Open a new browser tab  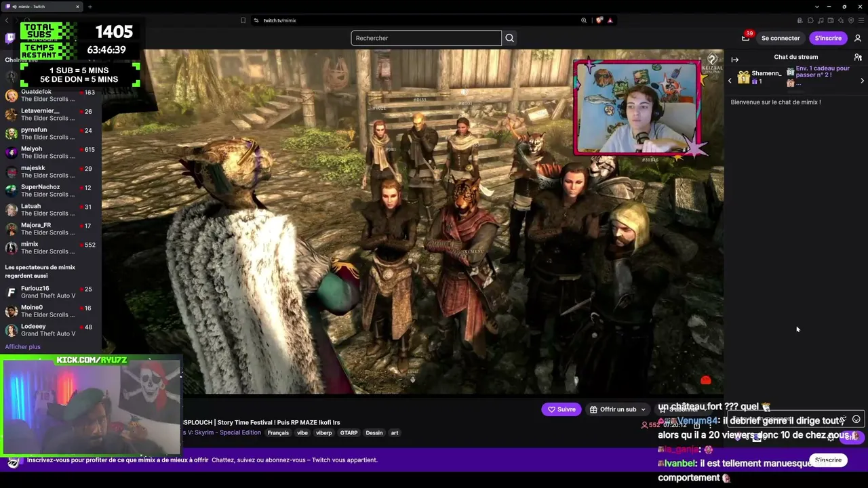(90, 7)
